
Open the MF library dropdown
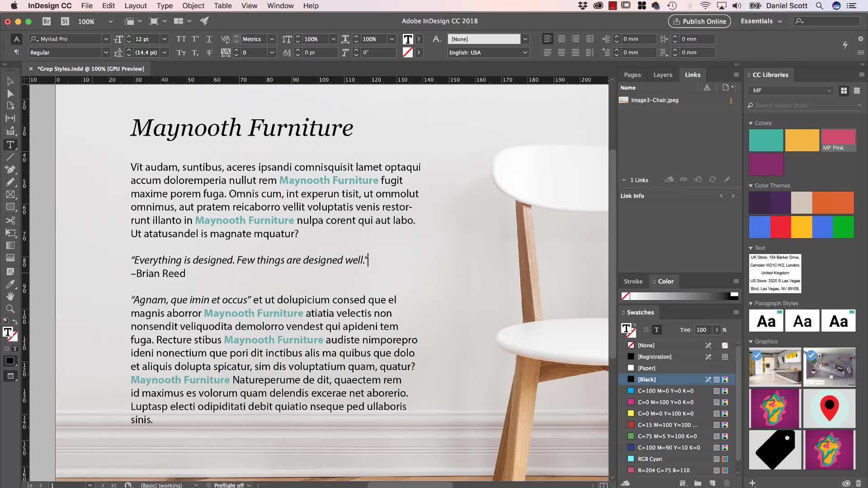791,91
